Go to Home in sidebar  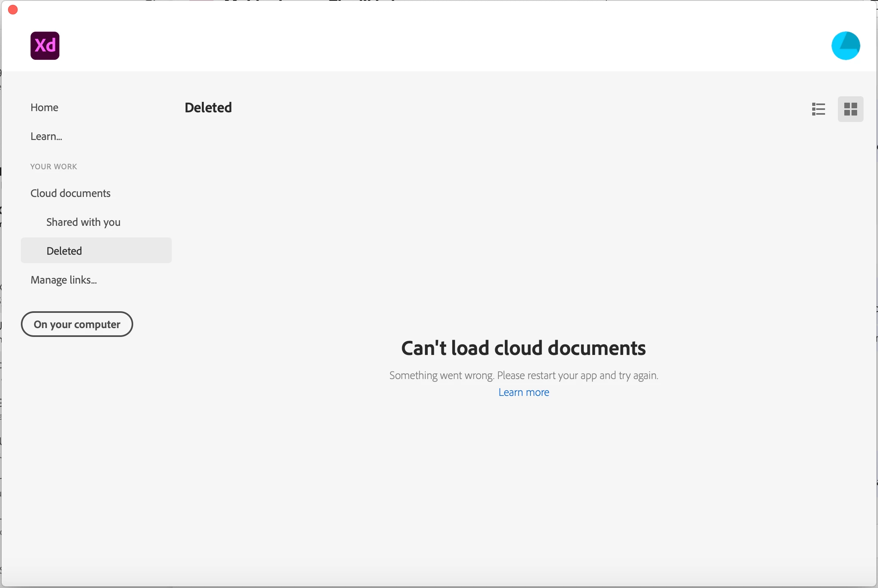(x=45, y=107)
